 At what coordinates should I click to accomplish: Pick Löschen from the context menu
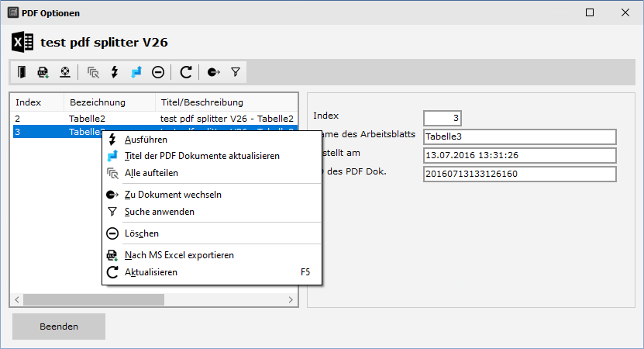coord(142,233)
